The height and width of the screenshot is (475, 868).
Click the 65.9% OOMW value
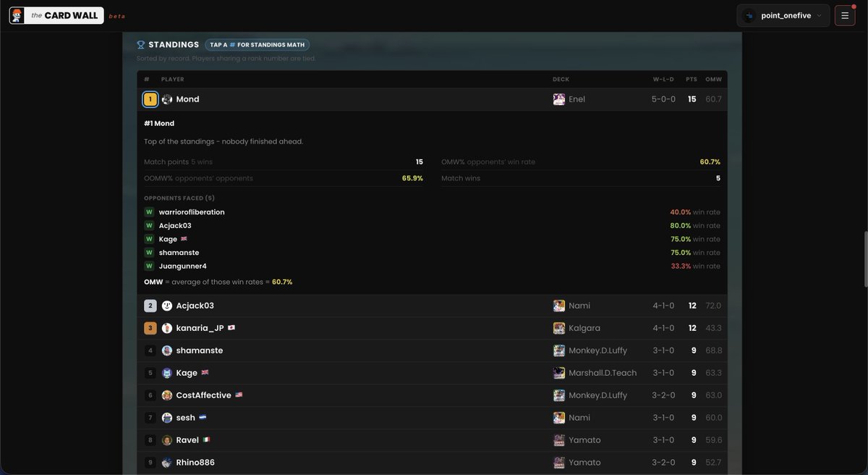(x=412, y=178)
